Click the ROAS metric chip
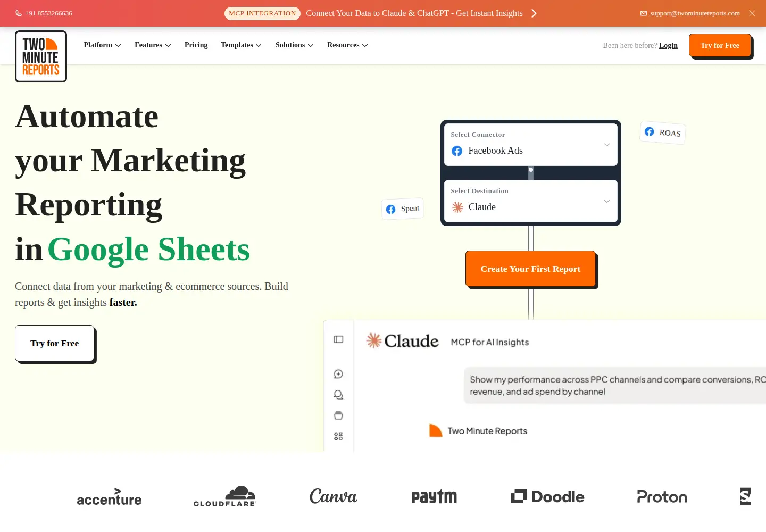The image size is (766, 532). tap(663, 132)
